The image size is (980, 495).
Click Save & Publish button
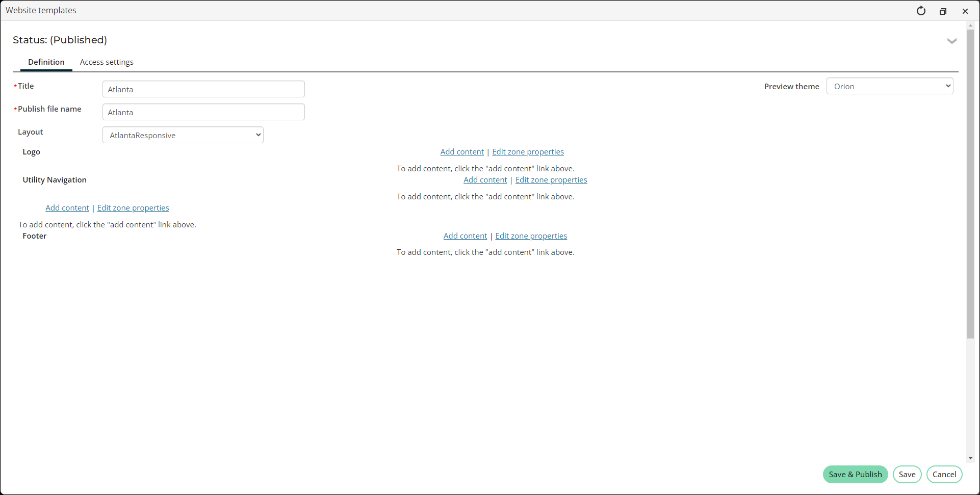(855, 475)
